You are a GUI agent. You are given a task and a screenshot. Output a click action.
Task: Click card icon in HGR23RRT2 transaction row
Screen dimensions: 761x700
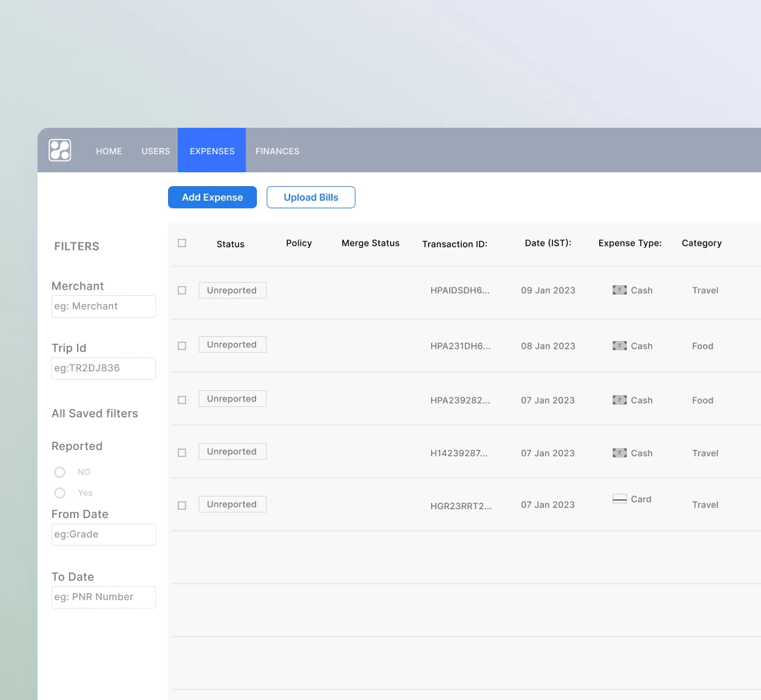[619, 499]
